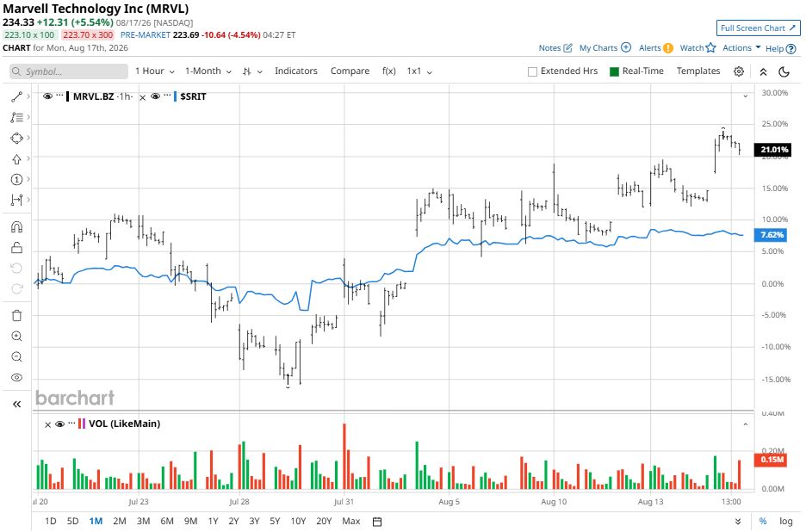Collapse the main chart pane chevron
806x532 pixels.
click(746, 96)
